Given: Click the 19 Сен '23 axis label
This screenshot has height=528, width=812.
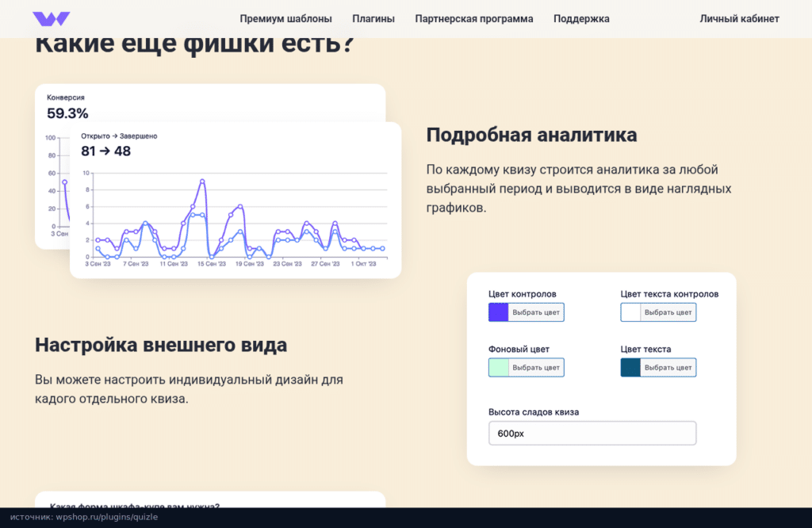Looking at the screenshot, I should (250, 263).
